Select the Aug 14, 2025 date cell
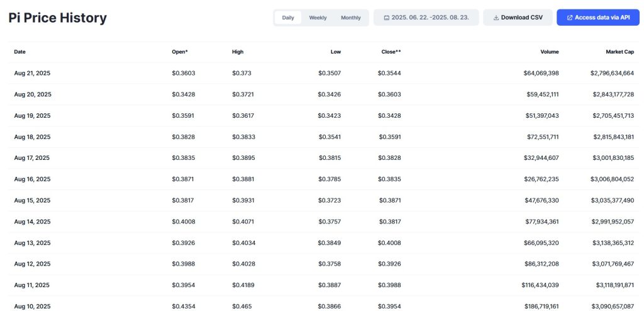 pos(32,222)
